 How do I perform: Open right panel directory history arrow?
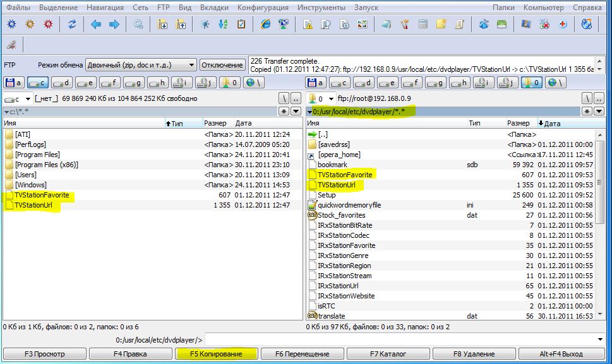[599, 112]
